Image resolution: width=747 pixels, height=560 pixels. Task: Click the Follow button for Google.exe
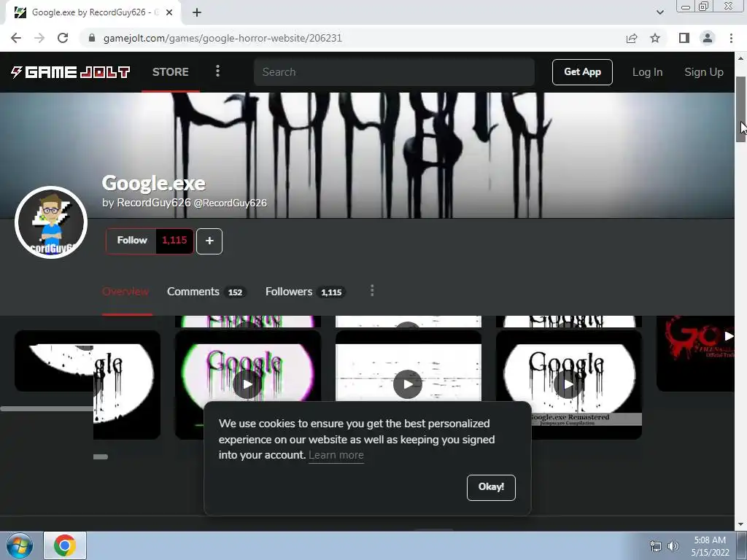(x=131, y=241)
